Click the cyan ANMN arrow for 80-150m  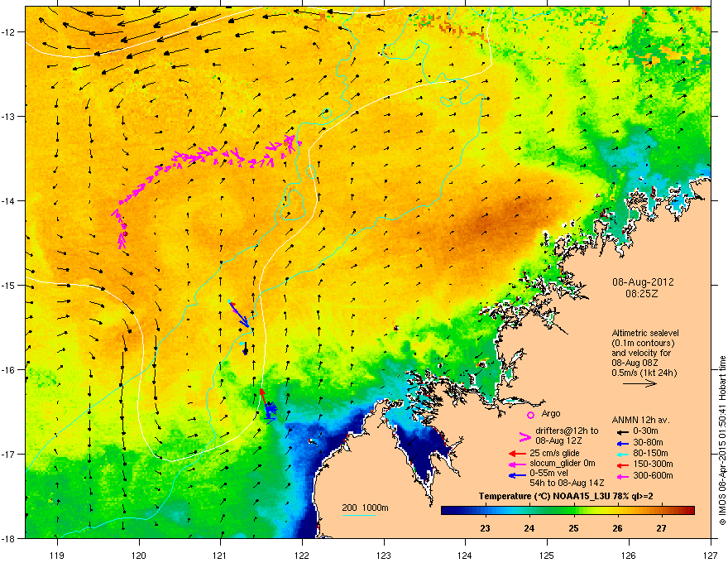tap(622, 454)
